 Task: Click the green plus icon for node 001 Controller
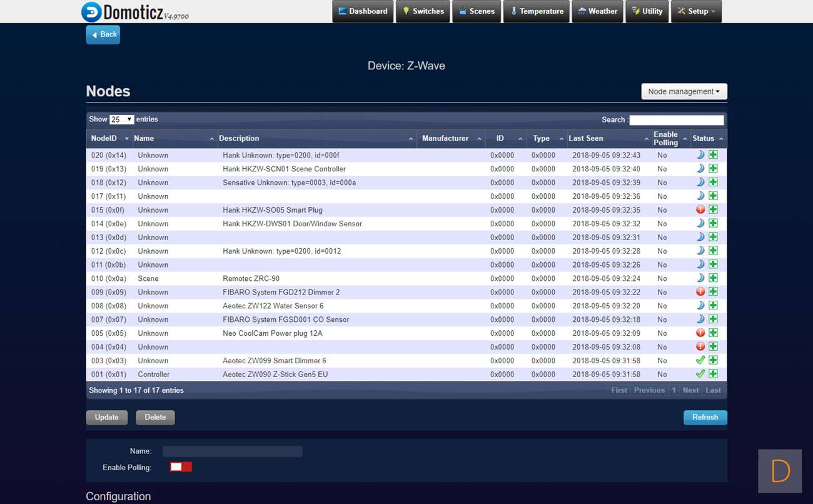713,375
